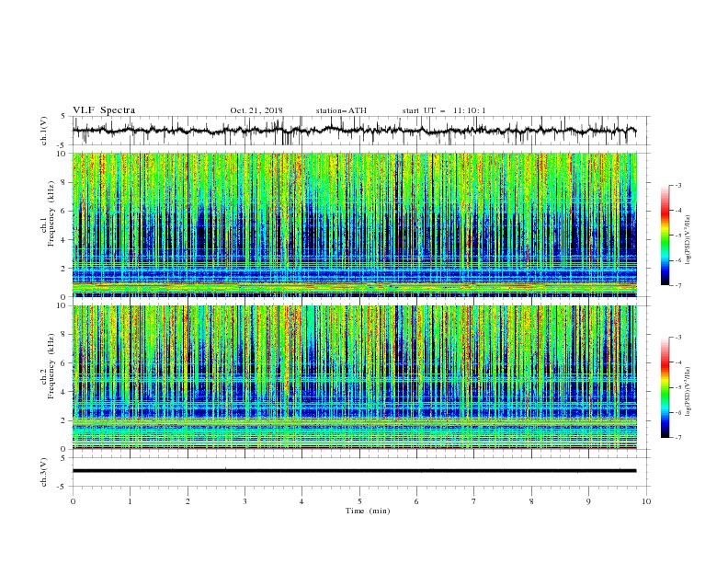
Task: Click the ch.3 flat voltage trace
Action: 354,471
